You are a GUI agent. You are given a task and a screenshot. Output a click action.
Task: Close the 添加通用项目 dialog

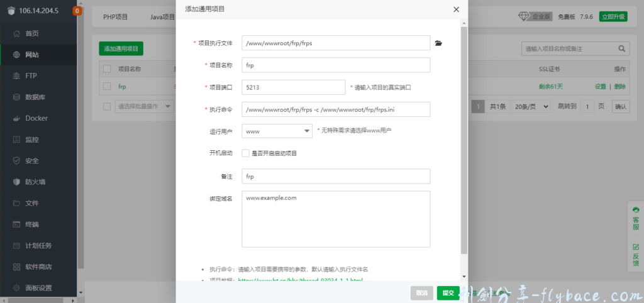tap(456, 9)
